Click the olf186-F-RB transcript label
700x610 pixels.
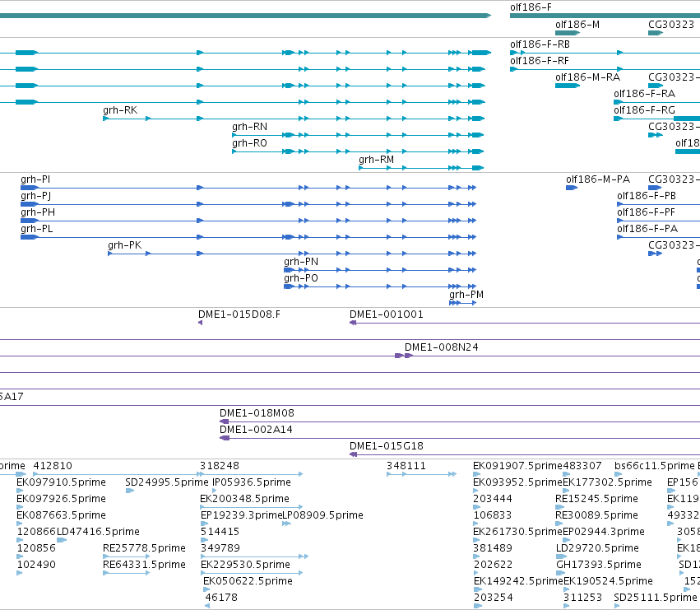pos(540,44)
